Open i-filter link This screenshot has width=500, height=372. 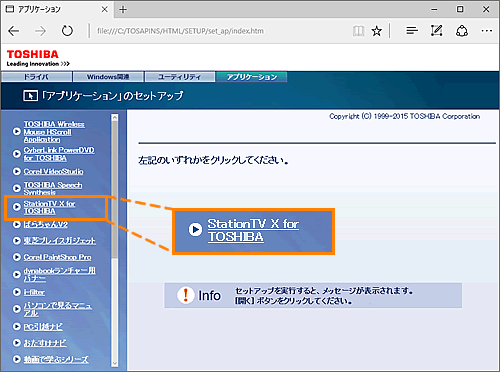34,292
